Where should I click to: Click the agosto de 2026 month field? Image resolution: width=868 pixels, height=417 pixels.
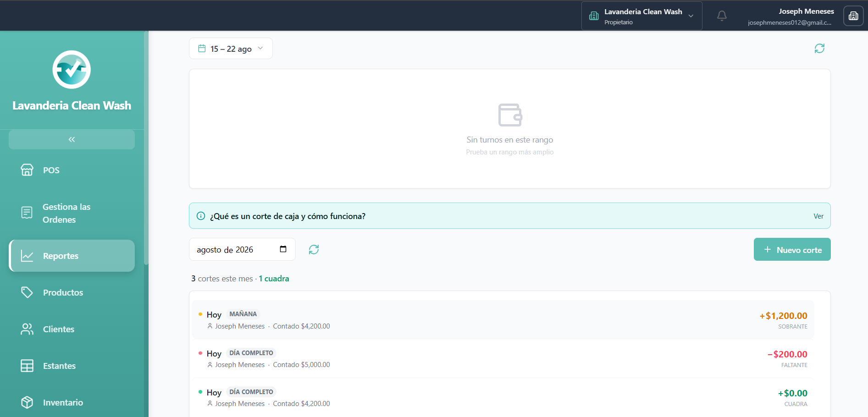click(242, 249)
